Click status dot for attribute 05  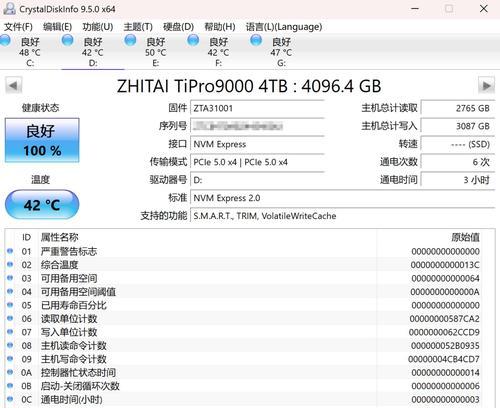click(x=10, y=305)
